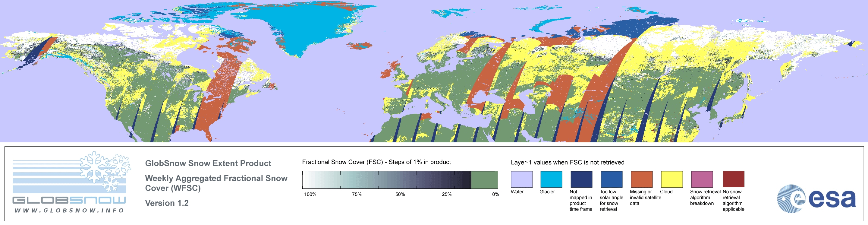This screenshot has height=225, width=868.
Task: Click the 'GlobSnow Snow Extent Product' title
Action: click(x=208, y=163)
